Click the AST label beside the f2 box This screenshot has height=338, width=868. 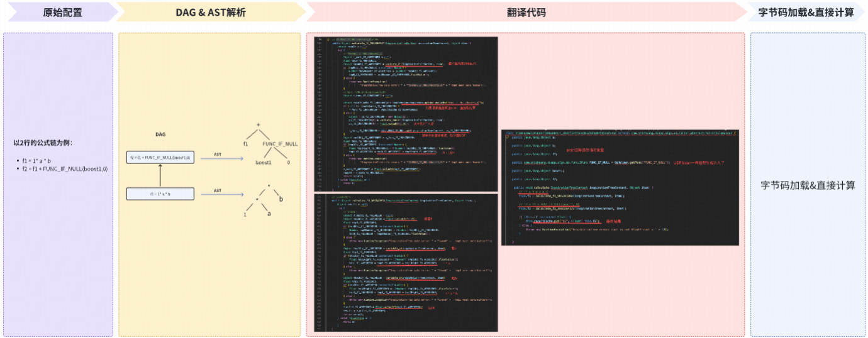point(218,153)
